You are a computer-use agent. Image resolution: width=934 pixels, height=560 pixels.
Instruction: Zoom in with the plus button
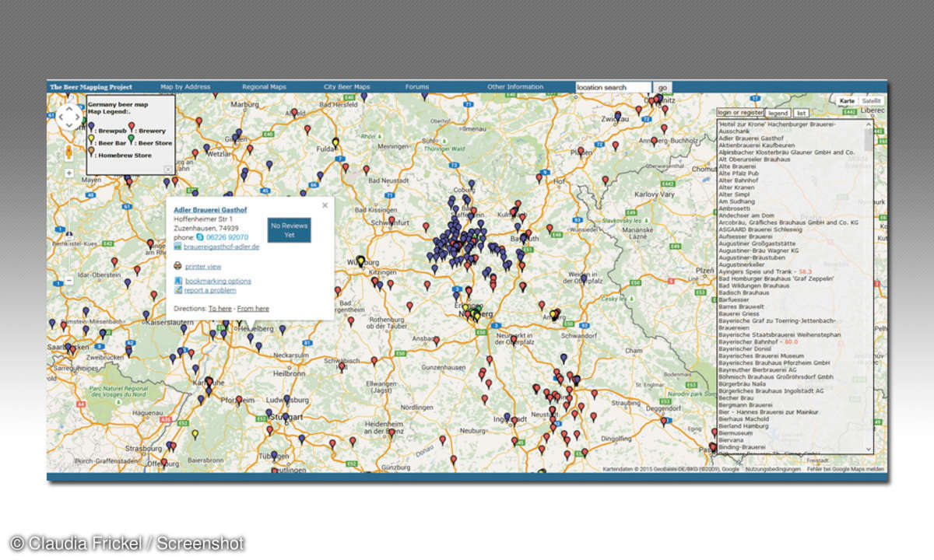tap(68, 172)
